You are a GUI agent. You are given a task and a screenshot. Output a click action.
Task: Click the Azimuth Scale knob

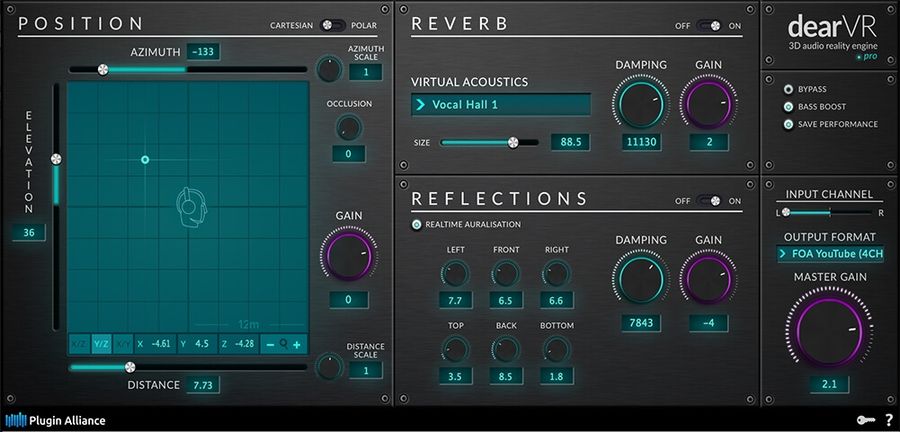(329, 69)
